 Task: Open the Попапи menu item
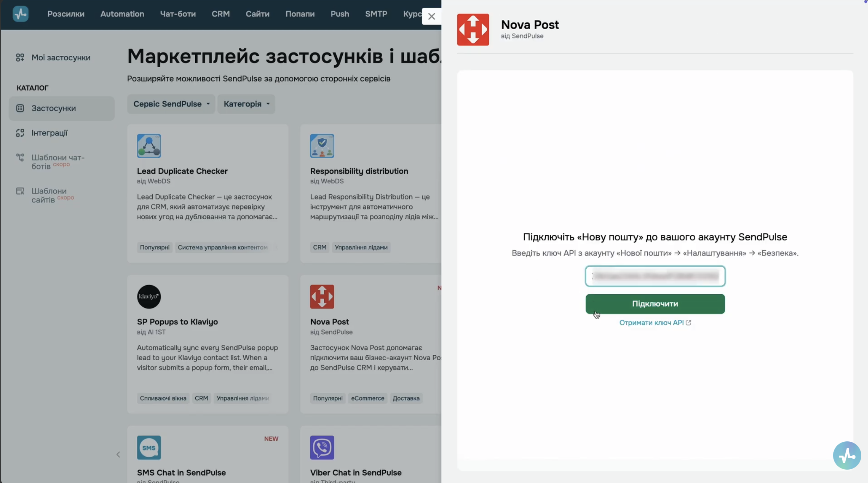tap(300, 14)
